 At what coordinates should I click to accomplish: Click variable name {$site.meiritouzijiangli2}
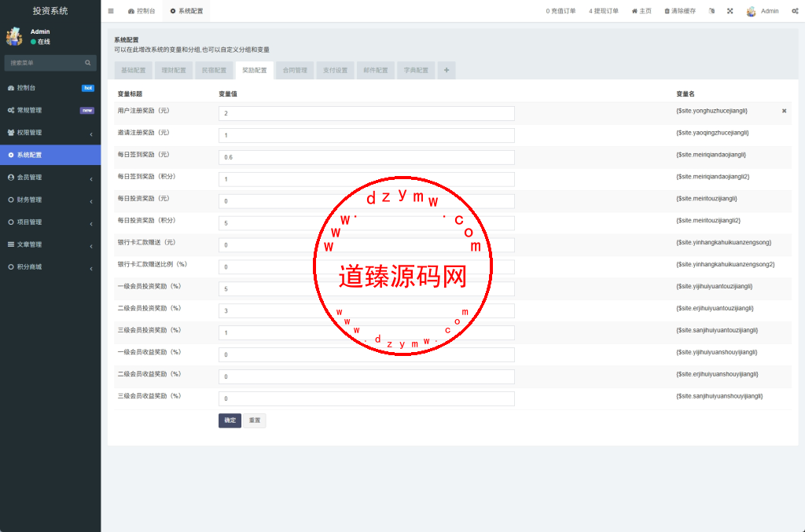point(708,221)
